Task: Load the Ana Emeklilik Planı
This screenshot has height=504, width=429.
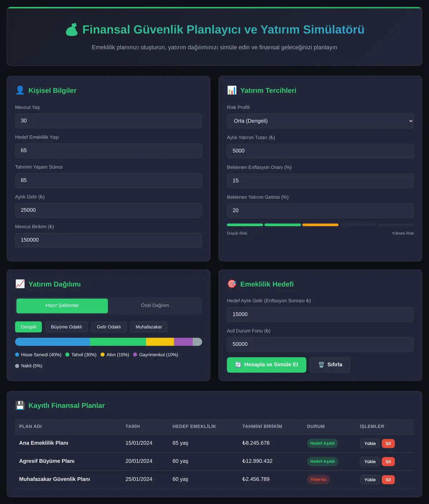Action: pyautogui.click(x=370, y=444)
